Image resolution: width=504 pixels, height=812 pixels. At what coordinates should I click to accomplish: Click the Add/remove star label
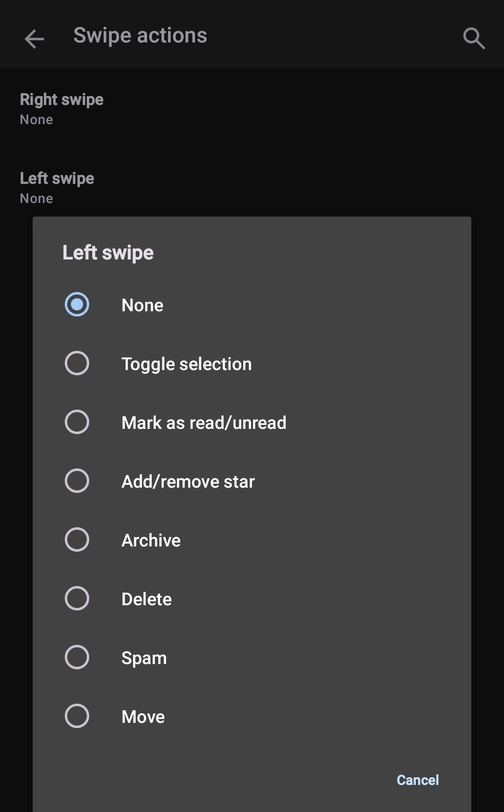pyautogui.click(x=188, y=482)
